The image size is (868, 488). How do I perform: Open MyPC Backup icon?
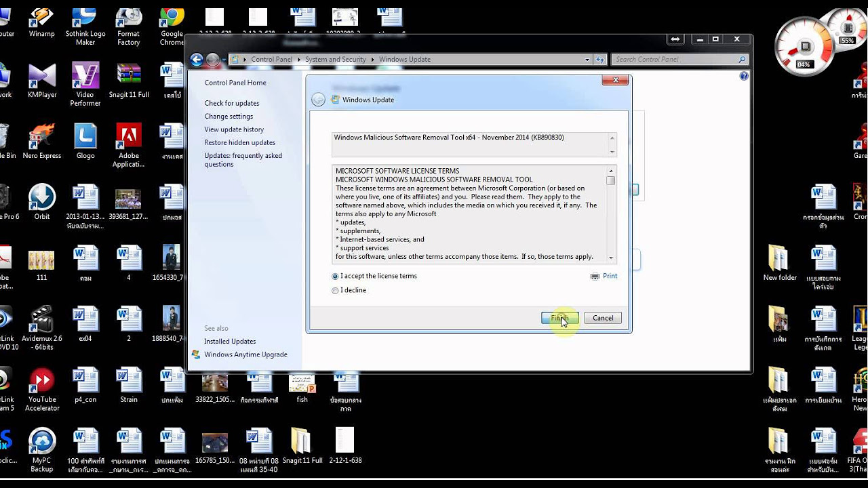pyautogui.click(x=42, y=450)
